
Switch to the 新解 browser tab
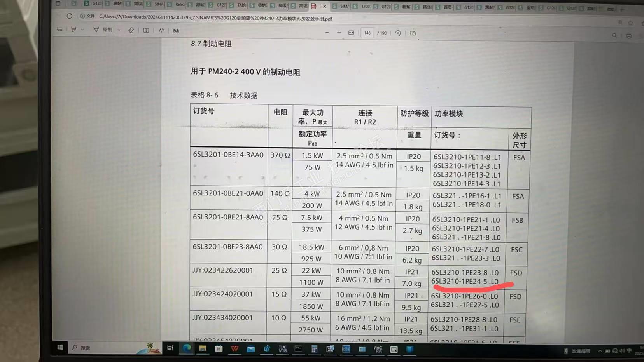[402, 7]
